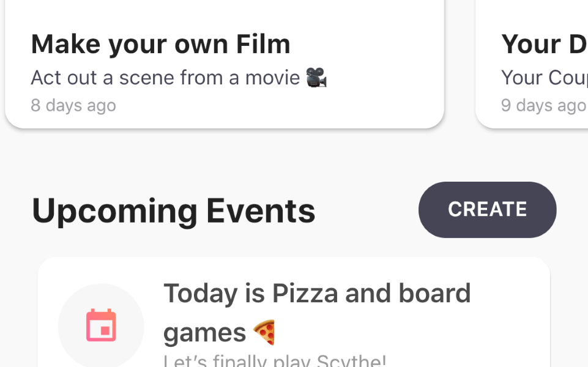The width and height of the screenshot is (588, 367).
Task: Click blank area right of "8 days ago"
Action: pyautogui.click(x=275, y=105)
